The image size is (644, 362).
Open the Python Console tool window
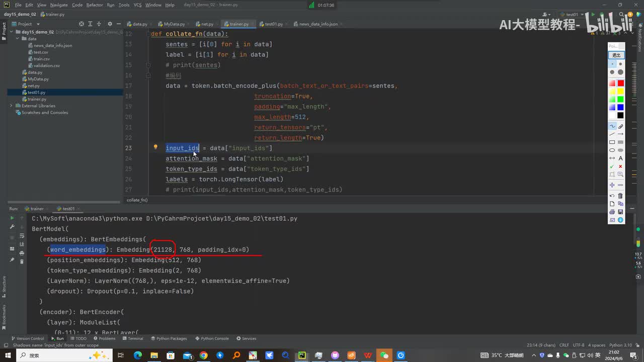211,338
